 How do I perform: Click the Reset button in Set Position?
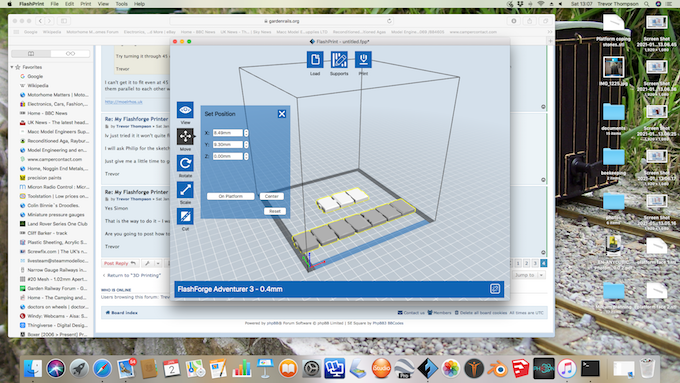[x=275, y=211]
